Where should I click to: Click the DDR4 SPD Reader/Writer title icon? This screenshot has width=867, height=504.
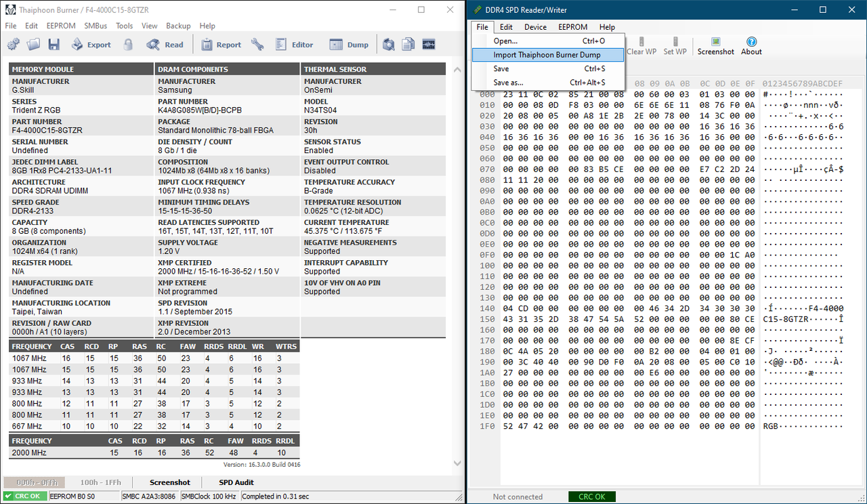477,9
